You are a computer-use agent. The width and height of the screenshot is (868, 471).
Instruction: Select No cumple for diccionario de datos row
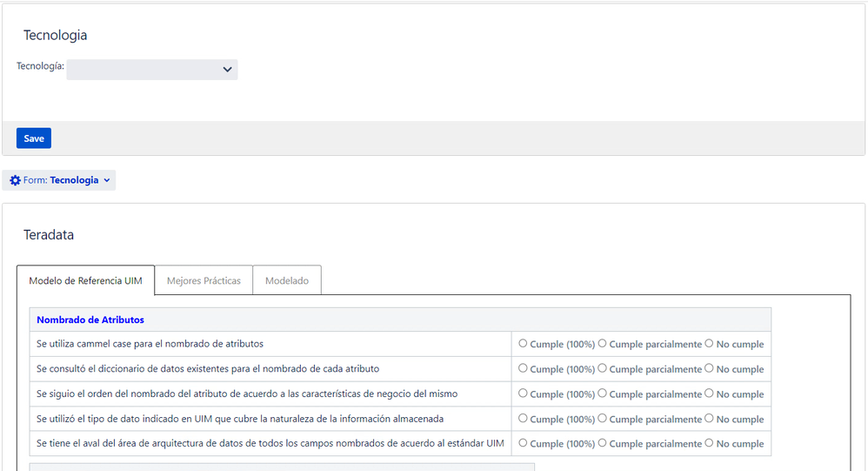point(709,368)
